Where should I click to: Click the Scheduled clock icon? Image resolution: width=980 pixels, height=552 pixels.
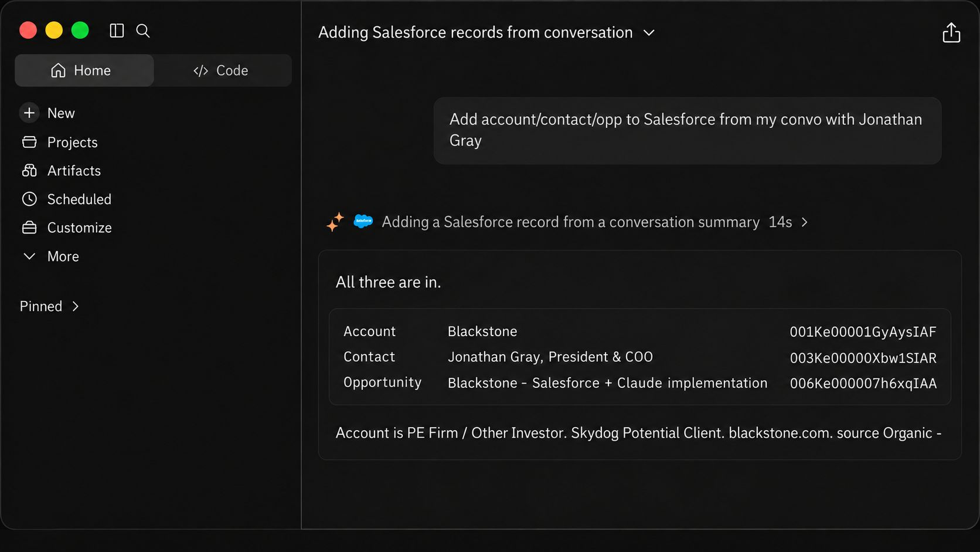[x=29, y=199]
